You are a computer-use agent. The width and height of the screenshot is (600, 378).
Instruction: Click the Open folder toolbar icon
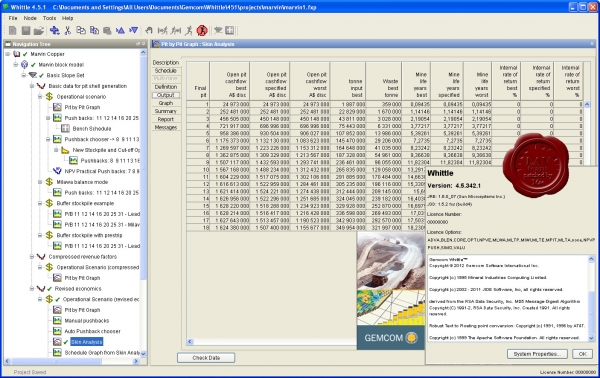[39, 30]
